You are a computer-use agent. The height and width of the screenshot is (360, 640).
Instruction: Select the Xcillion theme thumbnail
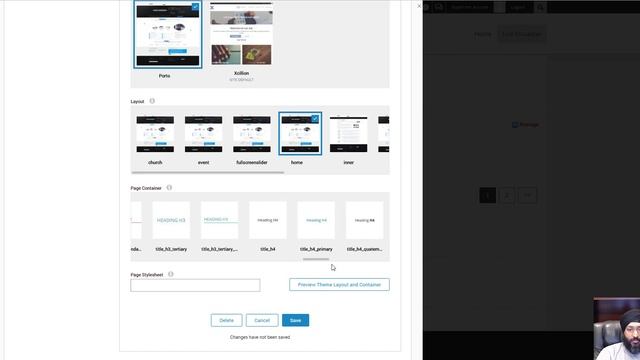(x=241, y=34)
